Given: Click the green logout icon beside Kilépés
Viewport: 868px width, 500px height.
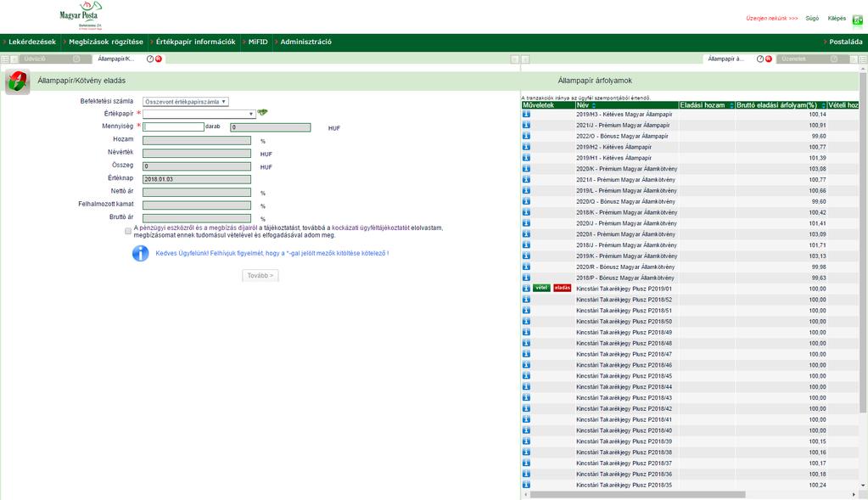Looking at the screenshot, I should pos(858,20).
